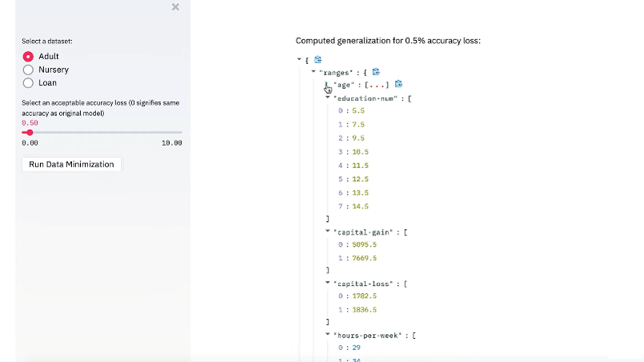The height and width of the screenshot is (362, 644).
Task: Collapse the root JSON object
Action: (300, 59)
